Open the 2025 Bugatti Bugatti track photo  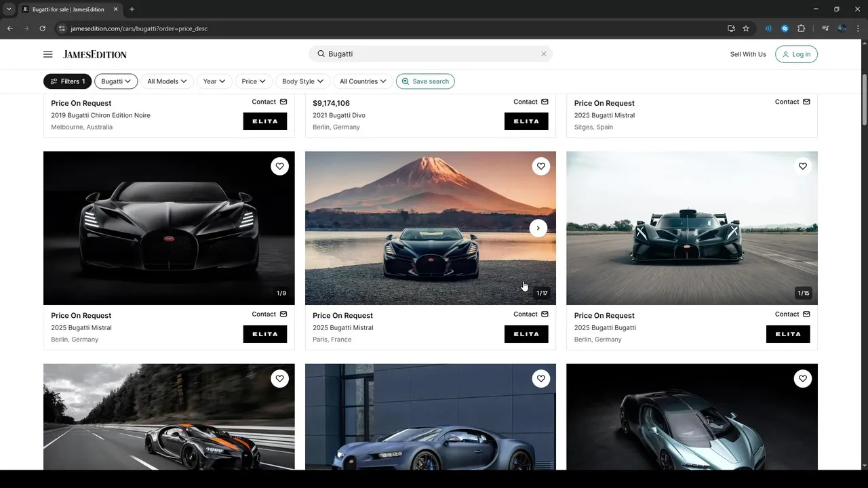pos(692,228)
